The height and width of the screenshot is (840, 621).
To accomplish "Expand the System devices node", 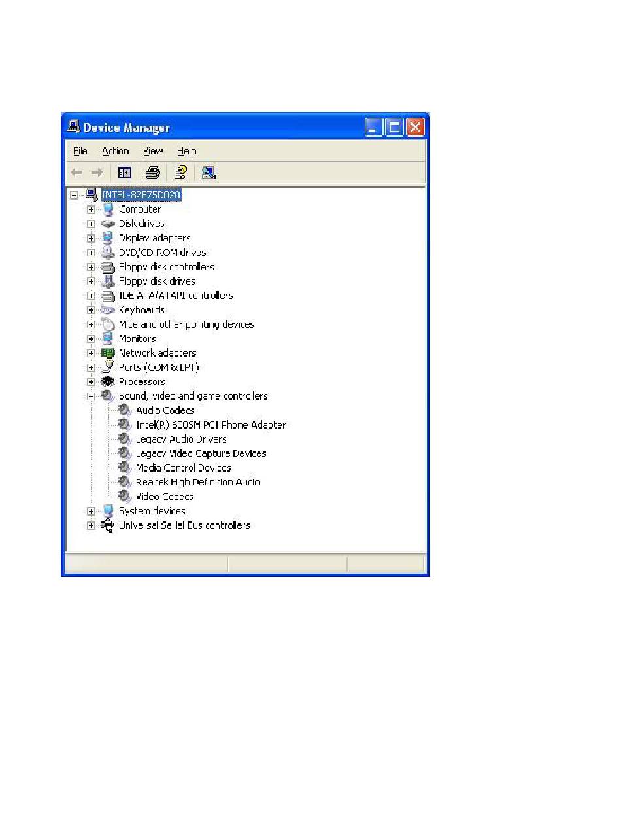I will coord(92,512).
